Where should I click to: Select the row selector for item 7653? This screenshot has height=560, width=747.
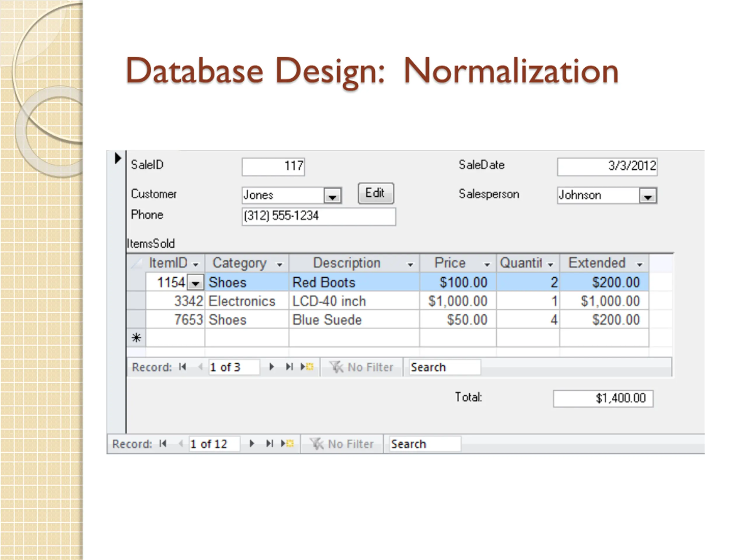[x=137, y=319]
